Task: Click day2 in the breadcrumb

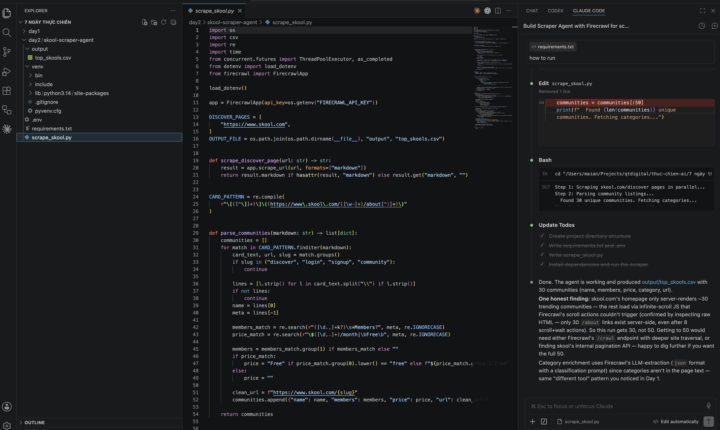Action: coord(195,22)
